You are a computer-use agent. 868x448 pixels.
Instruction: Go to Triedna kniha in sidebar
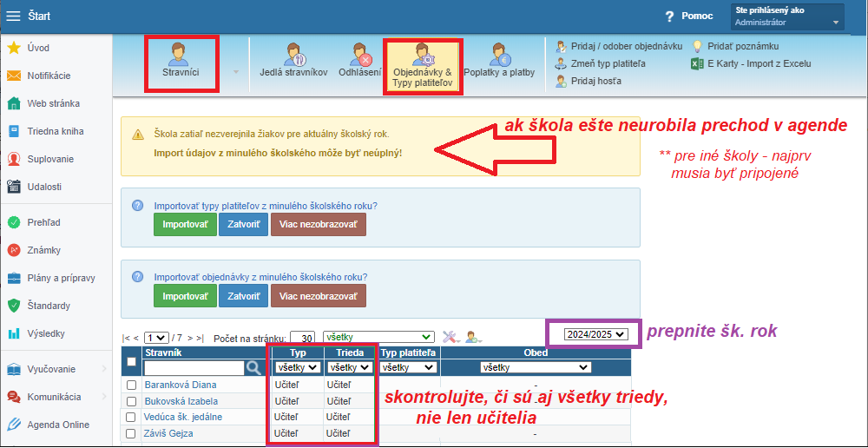(55, 131)
